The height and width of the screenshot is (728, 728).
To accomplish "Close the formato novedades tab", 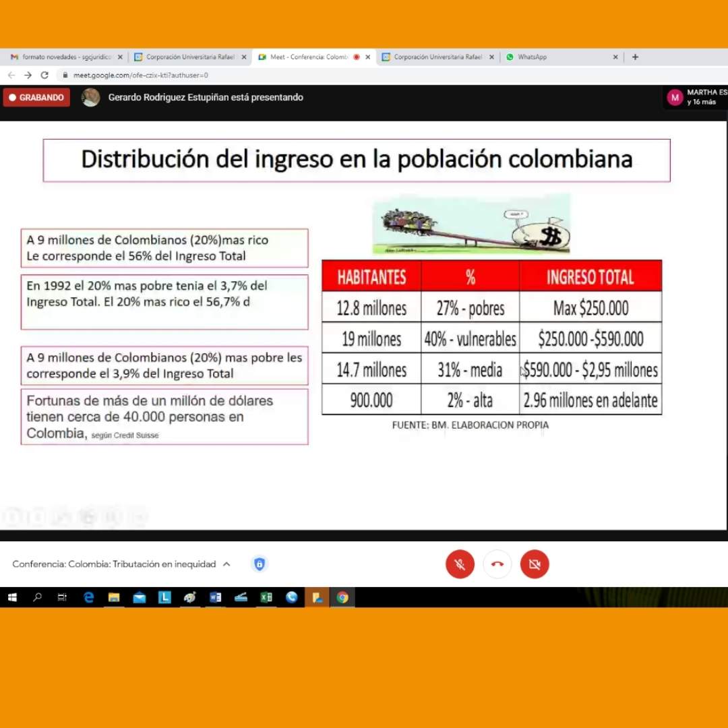I will click(120, 57).
